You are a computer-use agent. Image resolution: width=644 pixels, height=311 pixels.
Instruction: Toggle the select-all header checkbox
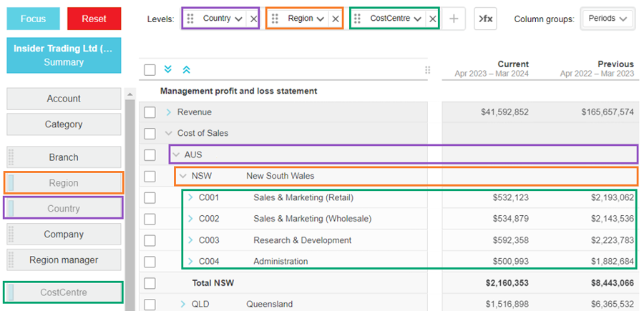click(150, 69)
